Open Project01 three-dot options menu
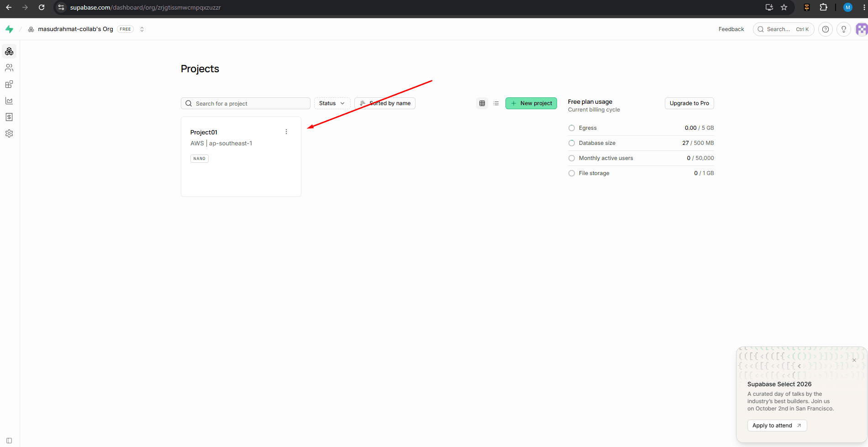Image resolution: width=868 pixels, height=447 pixels. point(286,132)
